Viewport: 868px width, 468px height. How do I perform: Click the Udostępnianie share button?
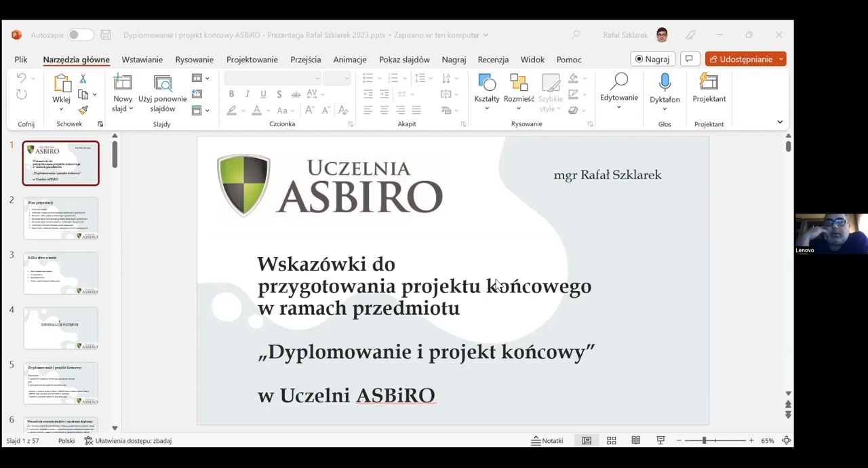(745, 59)
